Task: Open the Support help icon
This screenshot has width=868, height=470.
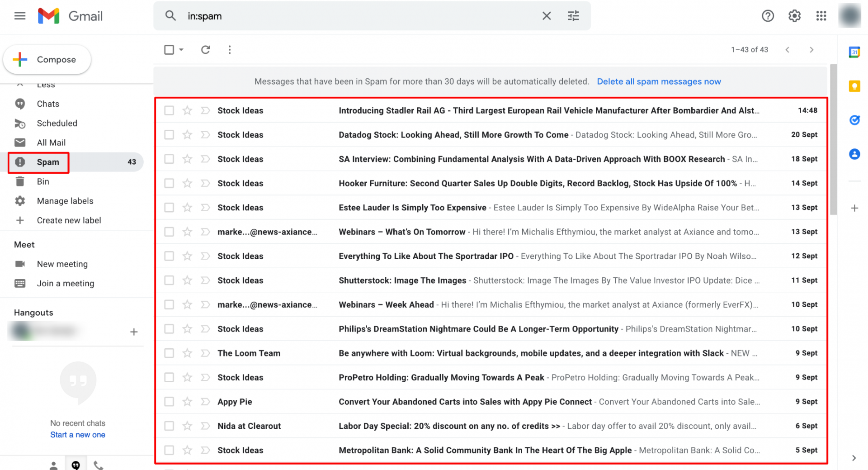Action: coord(768,16)
